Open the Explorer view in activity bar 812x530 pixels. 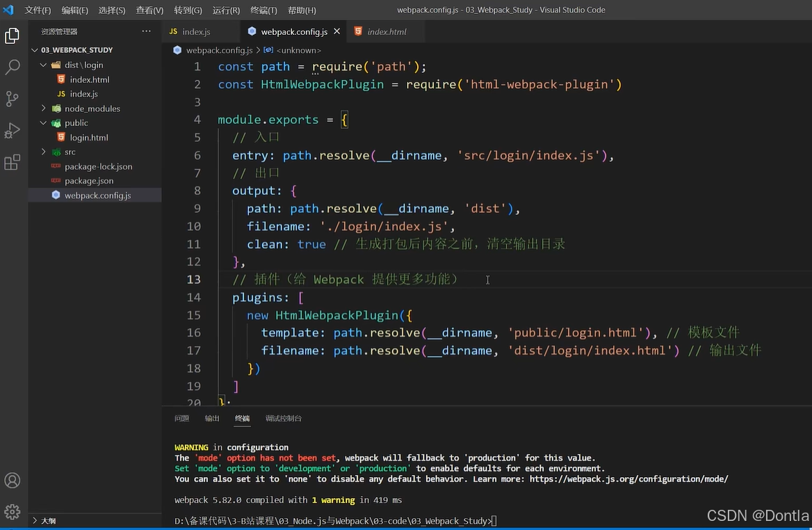(12, 35)
